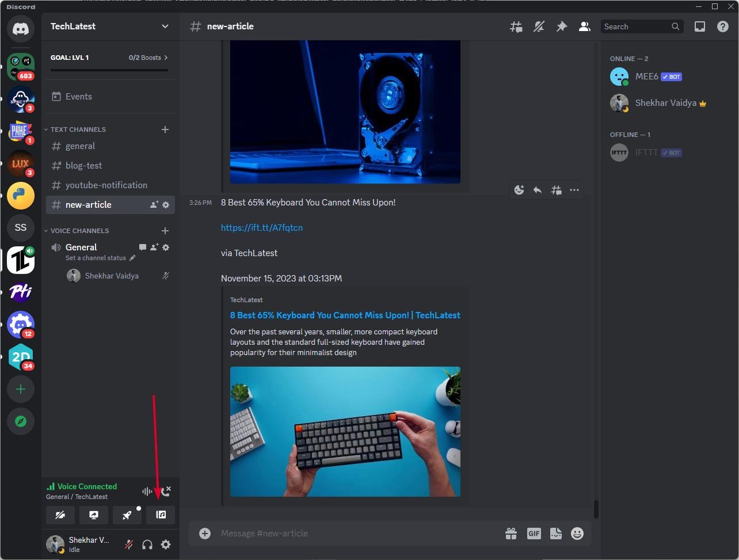Explore discoverable servers
Screen dimensions: 739x560
[21, 421]
